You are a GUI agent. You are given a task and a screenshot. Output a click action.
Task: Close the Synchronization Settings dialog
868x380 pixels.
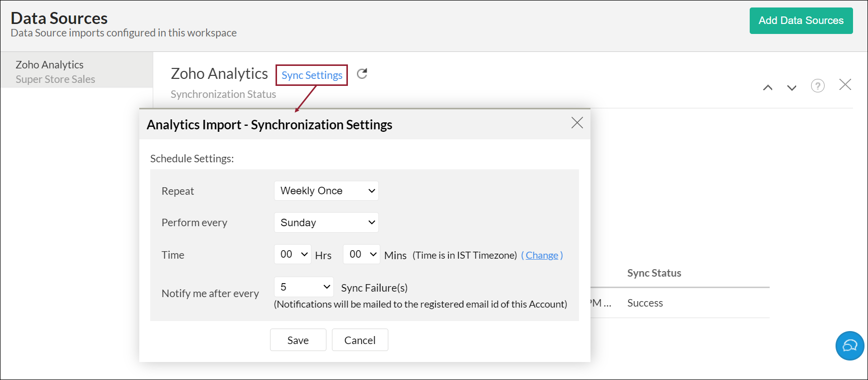tap(577, 123)
